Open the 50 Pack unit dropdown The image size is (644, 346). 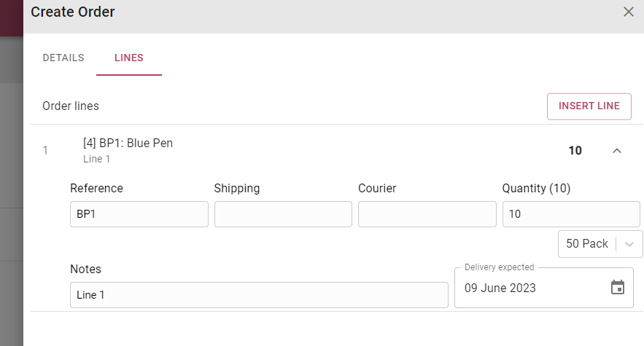tap(600, 244)
